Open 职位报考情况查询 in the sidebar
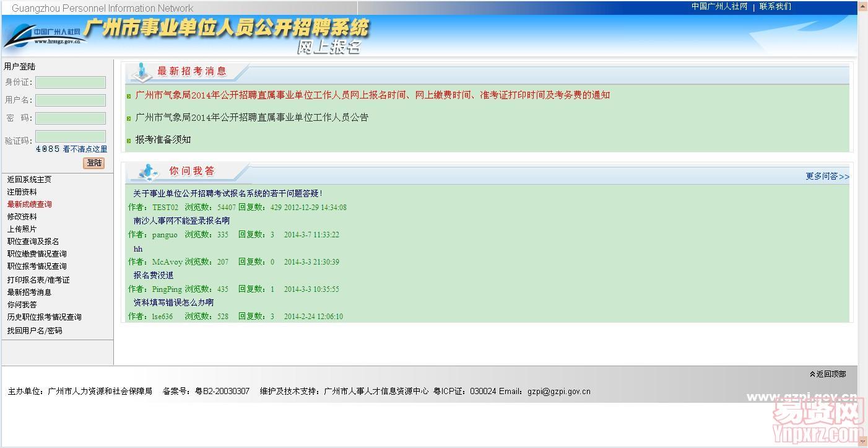The width and height of the screenshot is (868, 448). click(x=37, y=266)
